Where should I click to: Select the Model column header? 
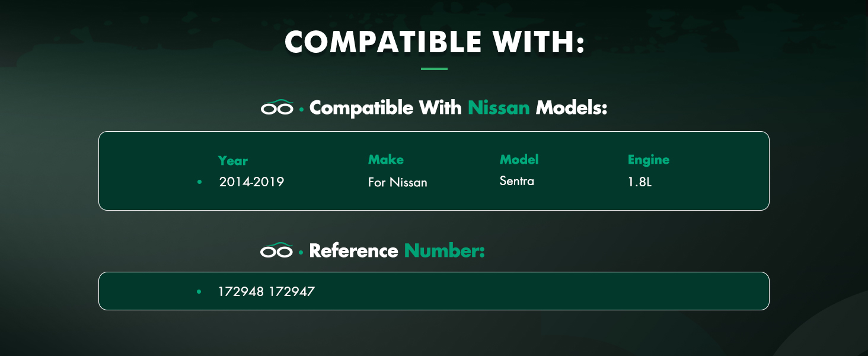(x=519, y=160)
